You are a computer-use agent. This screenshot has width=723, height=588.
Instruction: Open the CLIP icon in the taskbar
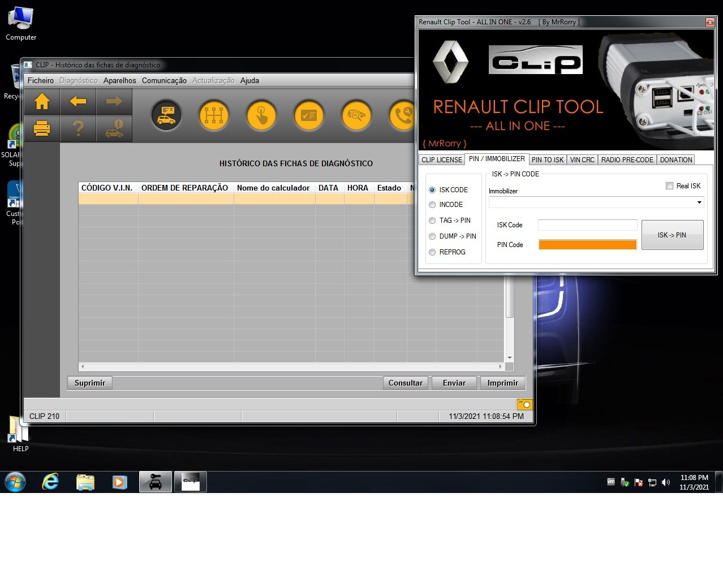pos(190,481)
